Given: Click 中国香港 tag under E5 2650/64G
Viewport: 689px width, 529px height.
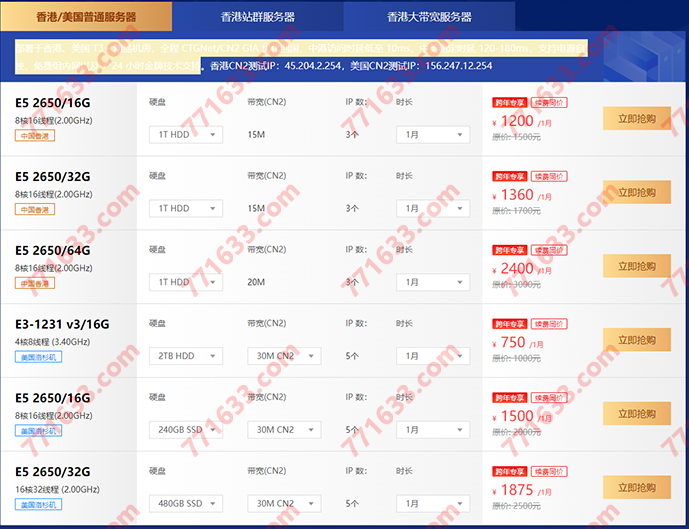Looking at the screenshot, I should (x=35, y=283).
